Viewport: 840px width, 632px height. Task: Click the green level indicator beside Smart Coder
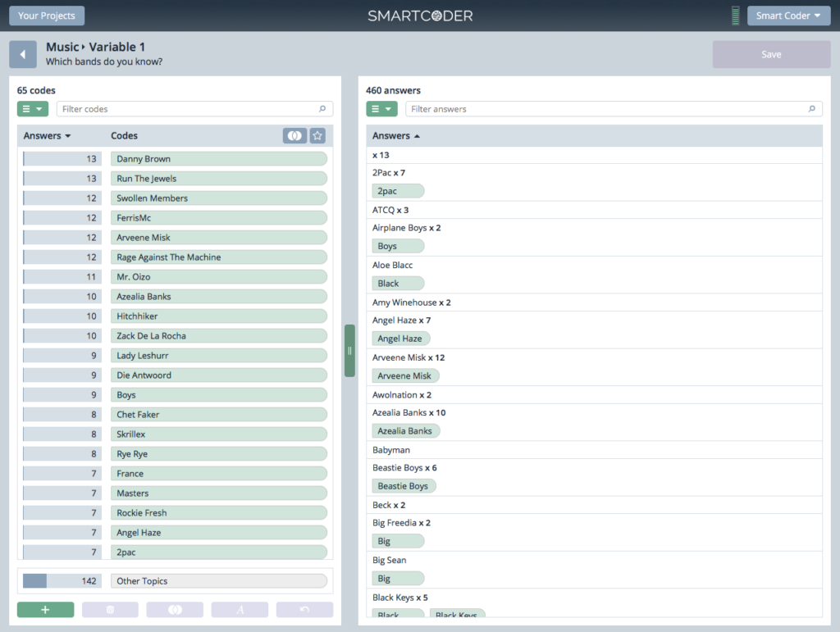736,16
